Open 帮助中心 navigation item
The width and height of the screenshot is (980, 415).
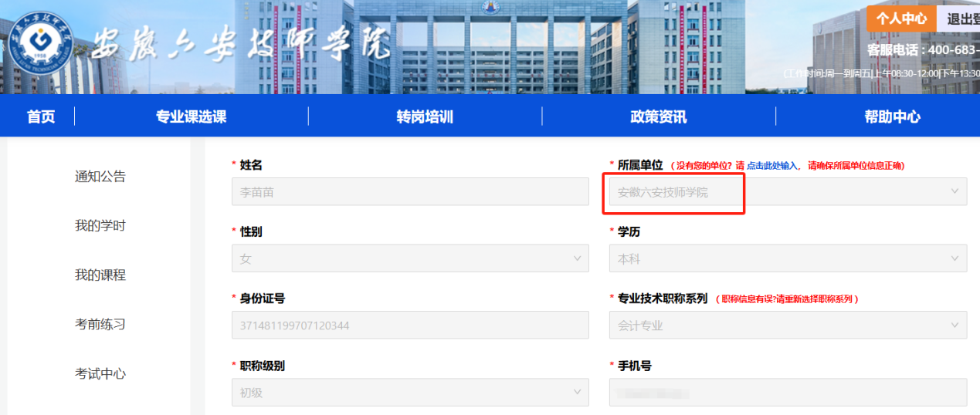click(x=892, y=116)
